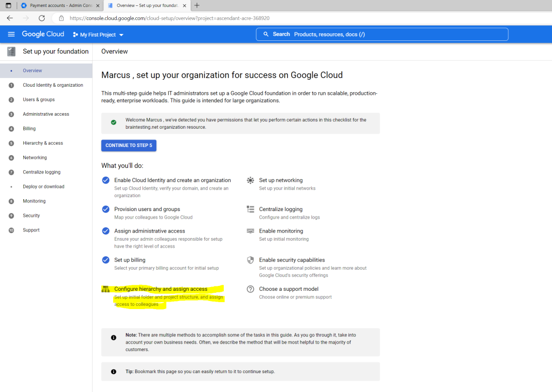552x392 pixels.
Task: Go back with the browser back arrow
Action: click(10, 18)
